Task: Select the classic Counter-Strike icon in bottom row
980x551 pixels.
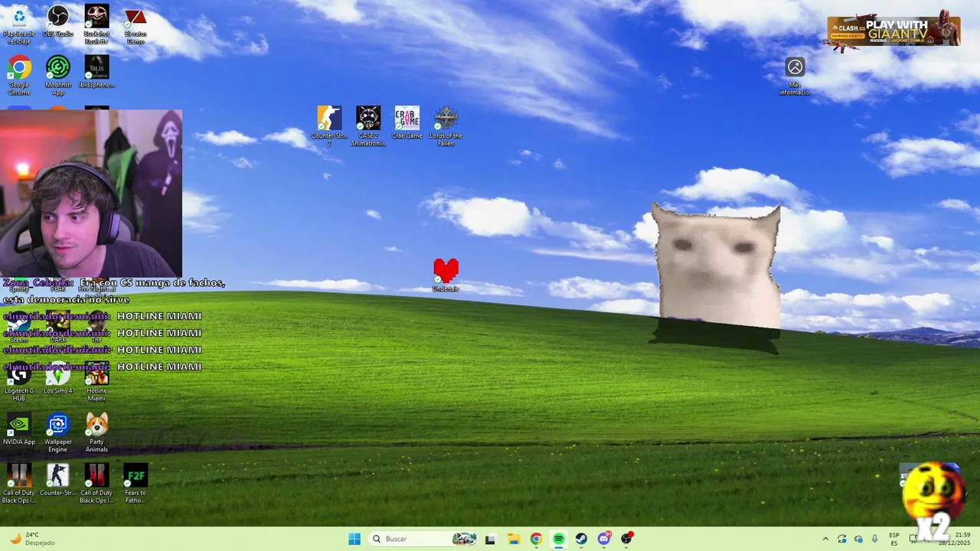Action: click(58, 481)
